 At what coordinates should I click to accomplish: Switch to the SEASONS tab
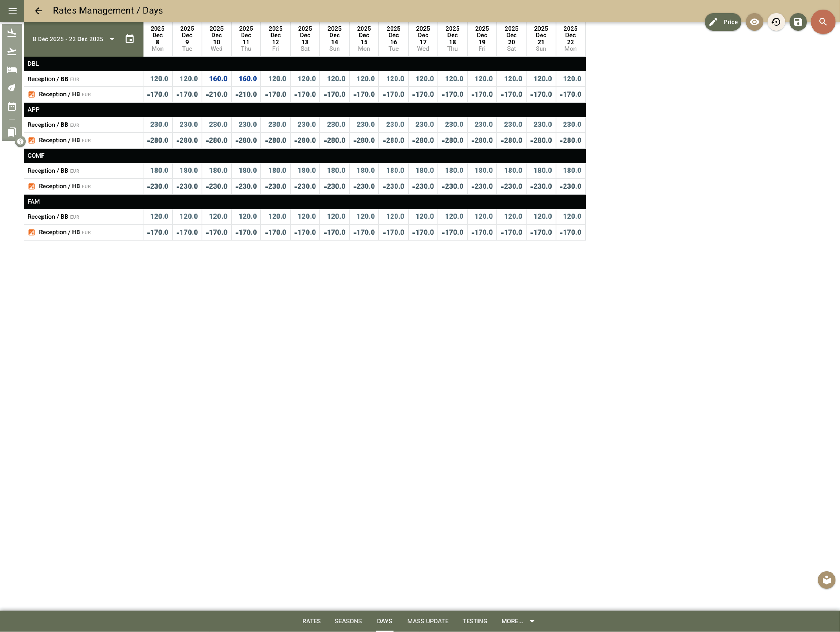(x=348, y=621)
